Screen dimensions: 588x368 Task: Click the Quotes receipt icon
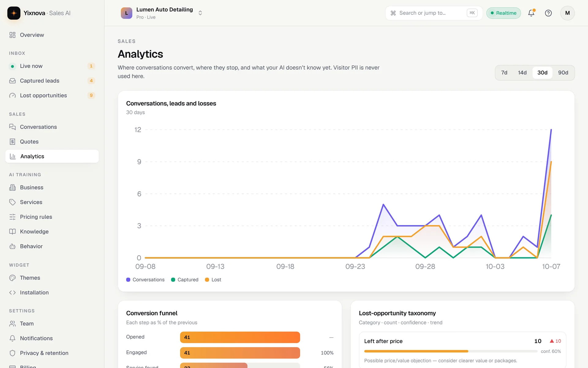[12, 142]
